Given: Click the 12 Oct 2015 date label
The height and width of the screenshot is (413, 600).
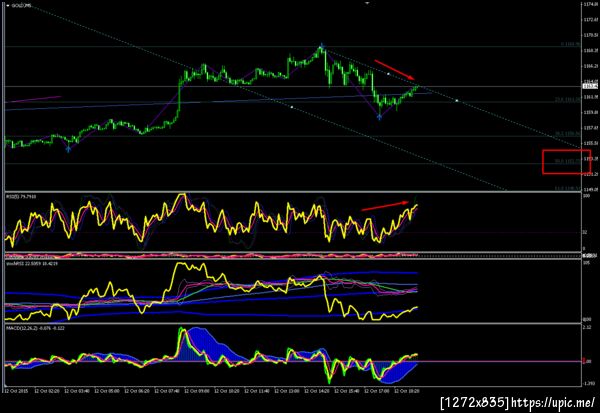Looking at the screenshot, I should click(16, 391).
